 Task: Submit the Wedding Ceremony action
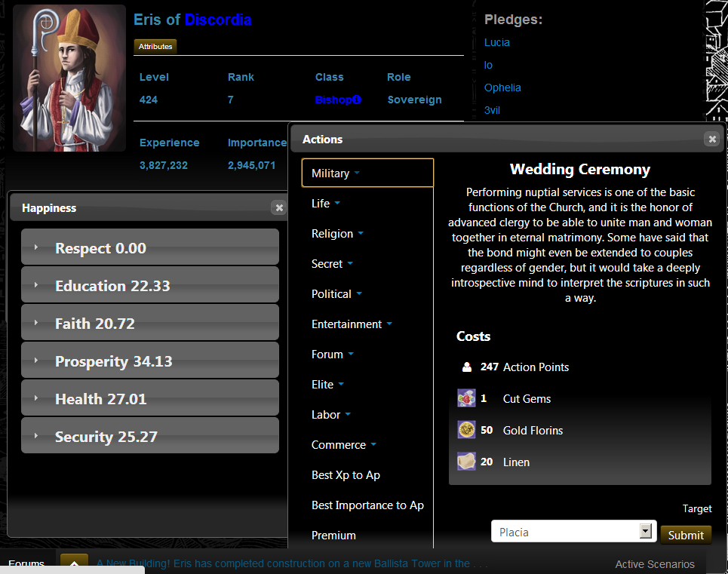coord(686,535)
